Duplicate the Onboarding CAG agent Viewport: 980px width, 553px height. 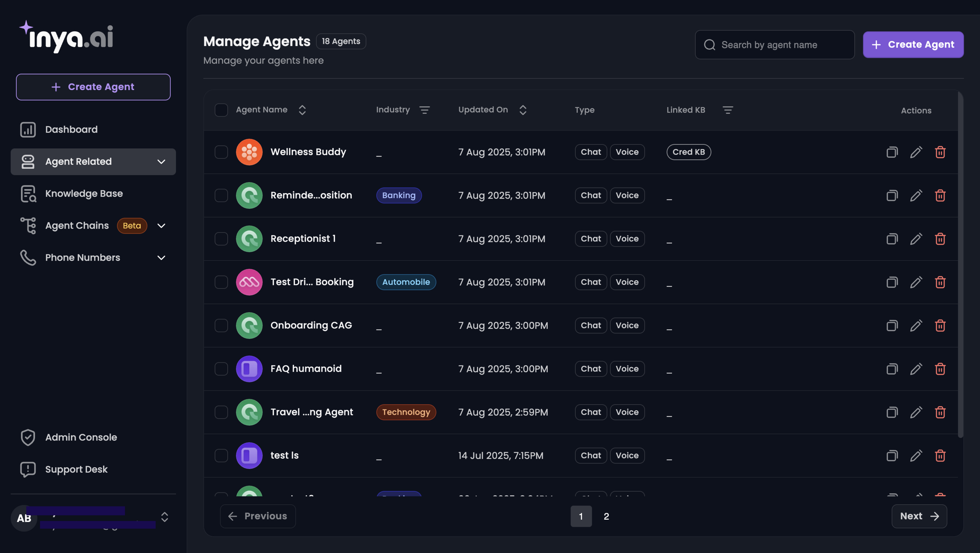click(x=892, y=326)
